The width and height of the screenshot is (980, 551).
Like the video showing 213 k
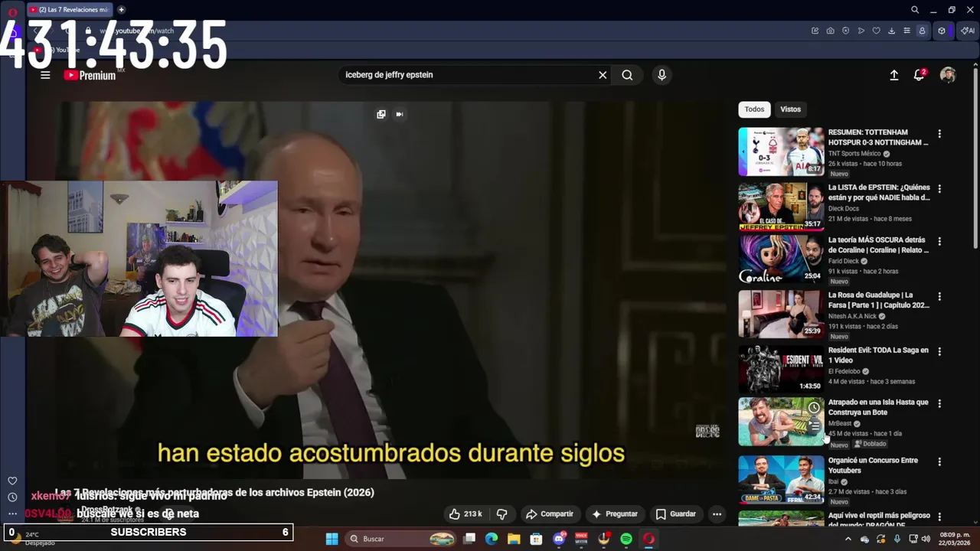click(465, 514)
